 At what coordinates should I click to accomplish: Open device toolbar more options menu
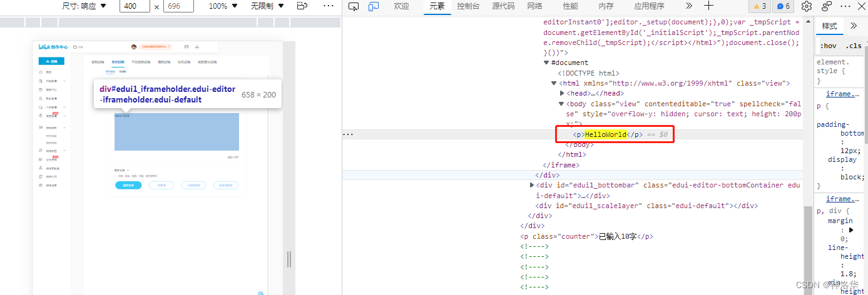click(x=329, y=6)
